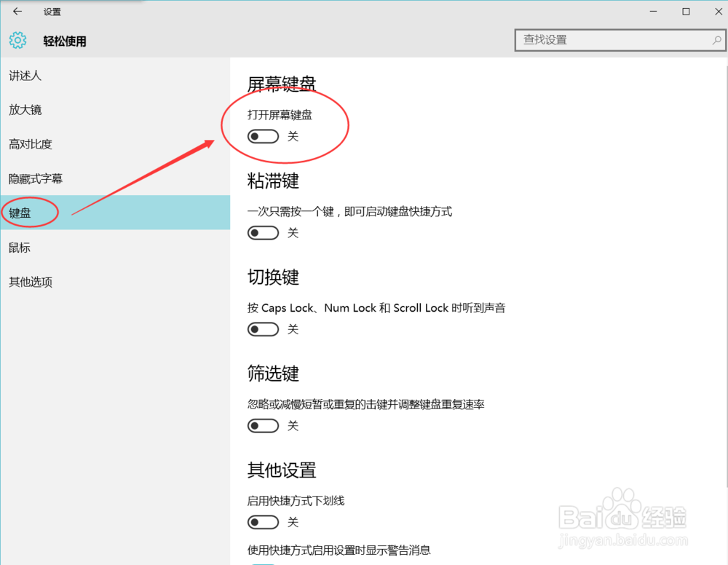Enable the 切换键 toggle
Viewport: 728px width, 565px height.
click(263, 329)
